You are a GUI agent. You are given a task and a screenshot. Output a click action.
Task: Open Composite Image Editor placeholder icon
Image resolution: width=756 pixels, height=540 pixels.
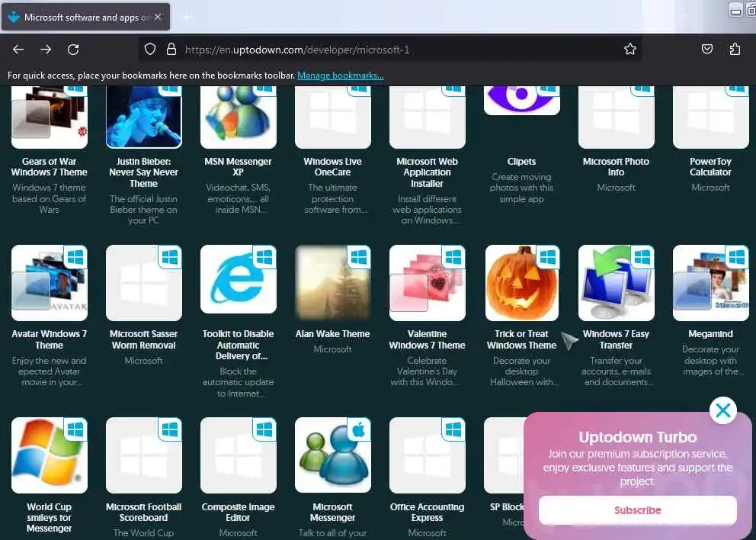pos(239,455)
